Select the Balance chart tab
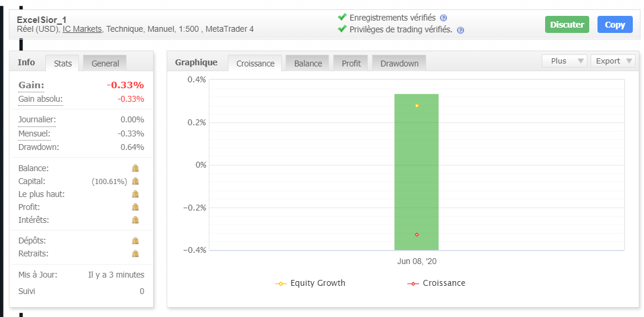 (x=308, y=63)
